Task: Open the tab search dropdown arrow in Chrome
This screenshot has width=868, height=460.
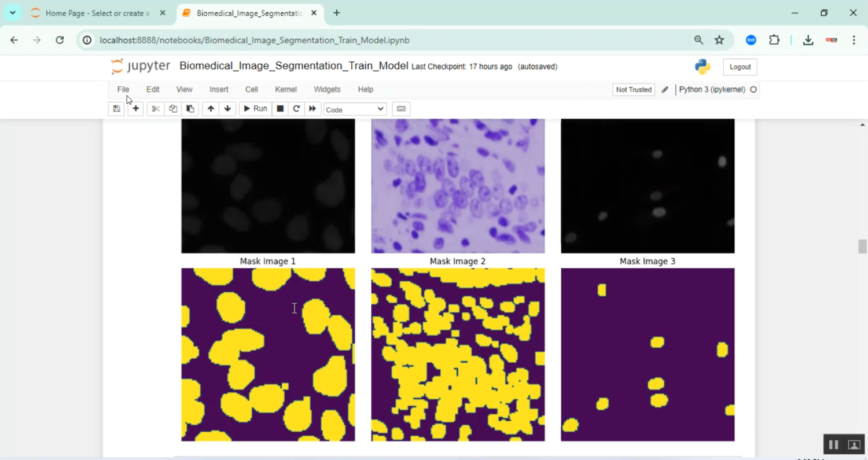Action: click(12, 13)
